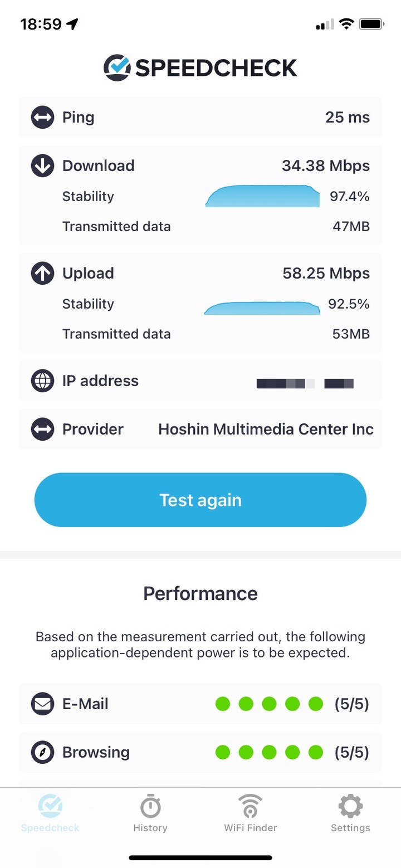
Task: Tap the Speedcheck logo checkmark icon
Action: pyautogui.click(x=117, y=68)
